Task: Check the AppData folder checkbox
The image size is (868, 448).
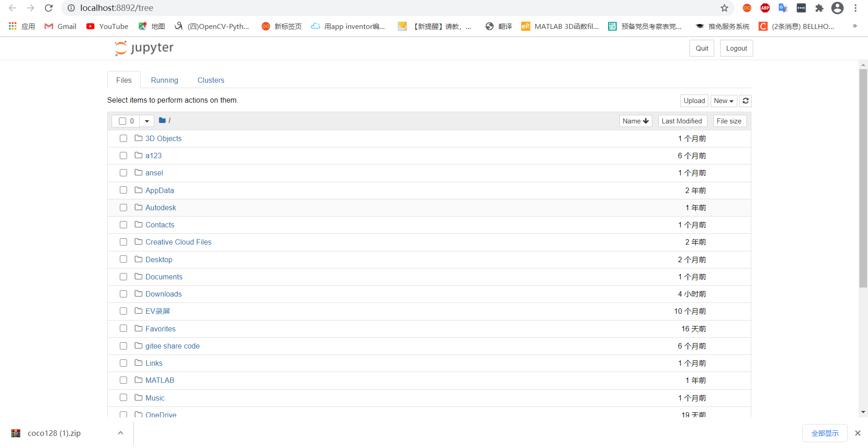Action: click(123, 190)
